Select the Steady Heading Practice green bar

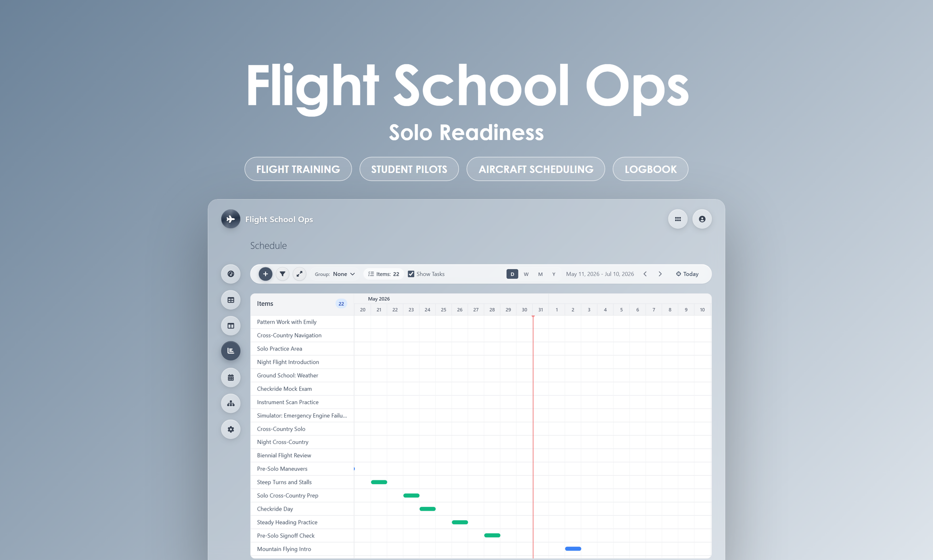click(460, 522)
